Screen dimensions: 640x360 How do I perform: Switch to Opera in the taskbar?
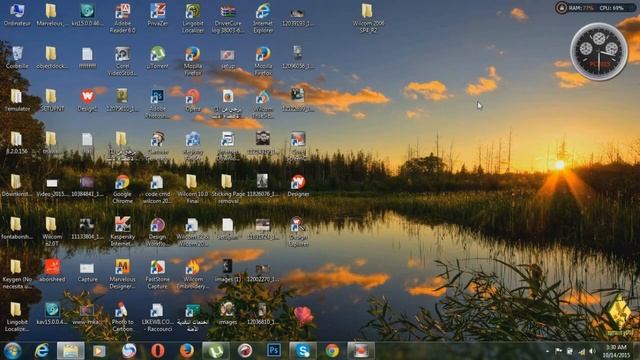click(x=158, y=351)
